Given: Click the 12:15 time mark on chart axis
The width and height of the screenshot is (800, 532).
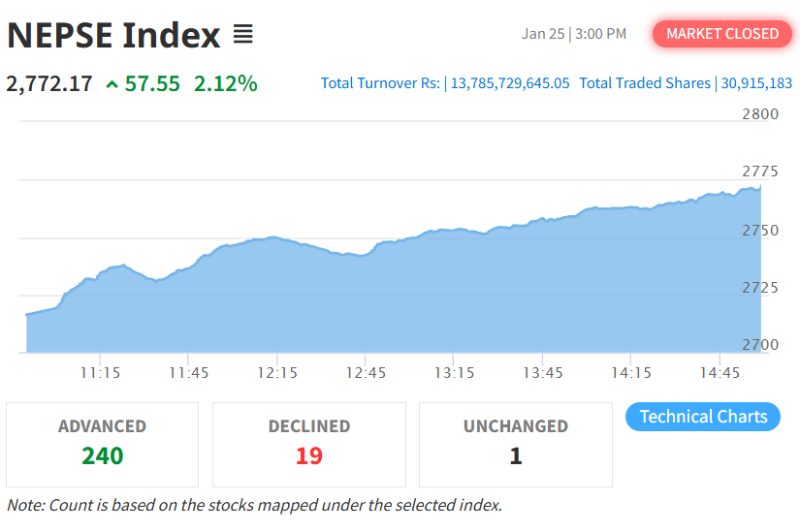Looking at the screenshot, I should (277, 373).
